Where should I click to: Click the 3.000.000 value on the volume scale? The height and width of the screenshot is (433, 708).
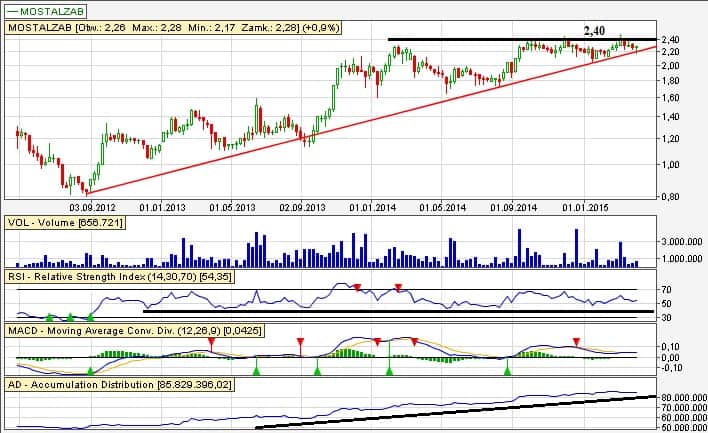(x=682, y=242)
